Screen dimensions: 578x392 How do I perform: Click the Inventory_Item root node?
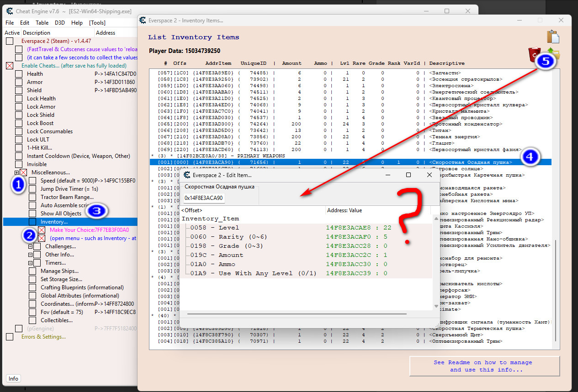pos(210,219)
